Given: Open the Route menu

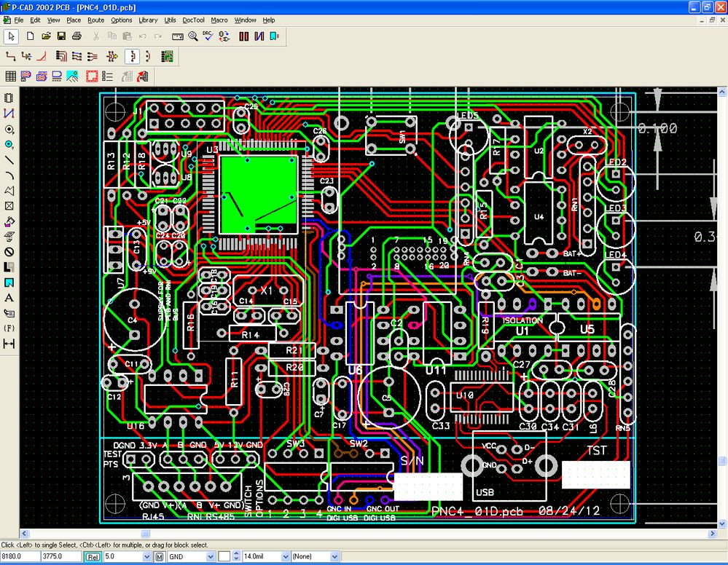Looking at the screenshot, I should [x=95, y=20].
